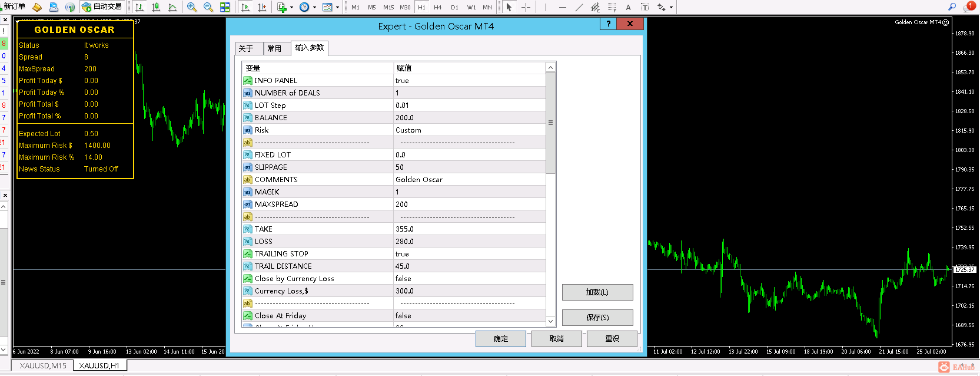Select the M5 timeframe
Viewport: 980px width, 376px height.
[372, 7]
